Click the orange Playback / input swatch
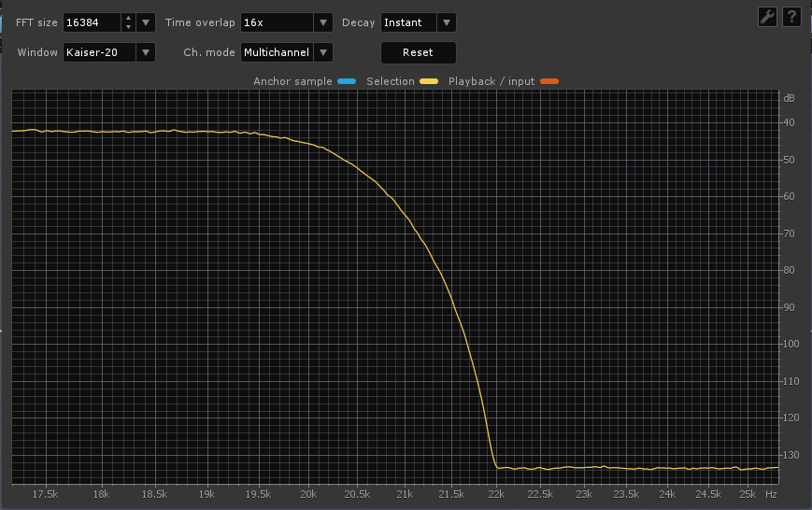Viewport: 812px width, 510px height. [x=548, y=81]
